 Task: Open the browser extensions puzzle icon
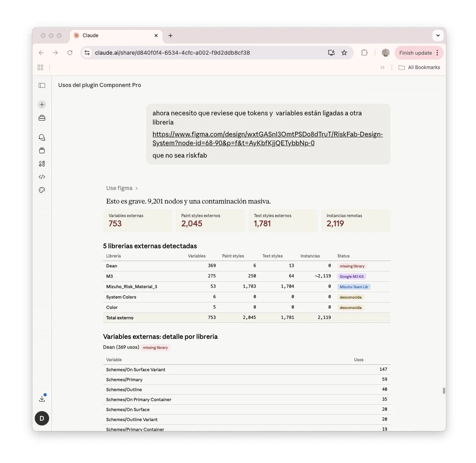pyautogui.click(x=364, y=53)
